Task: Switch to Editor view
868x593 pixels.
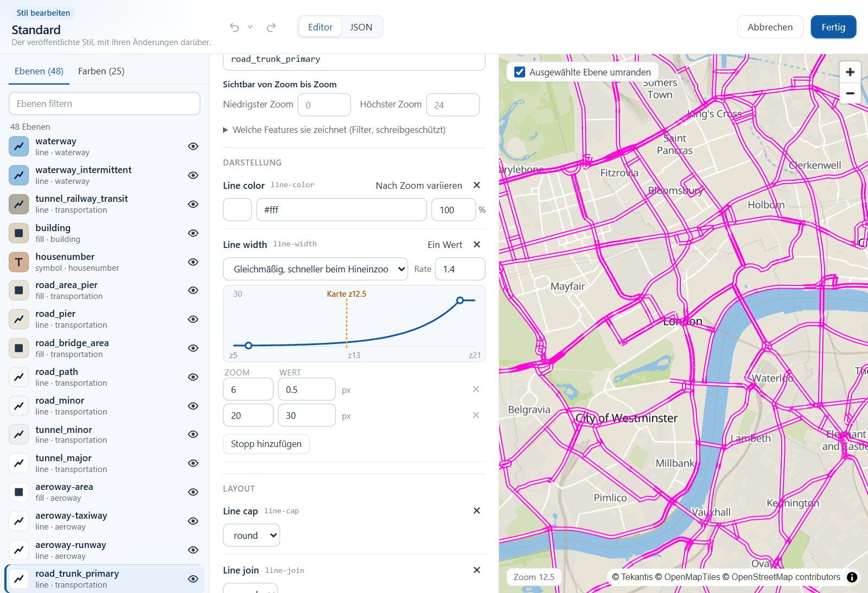Action: [321, 27]
